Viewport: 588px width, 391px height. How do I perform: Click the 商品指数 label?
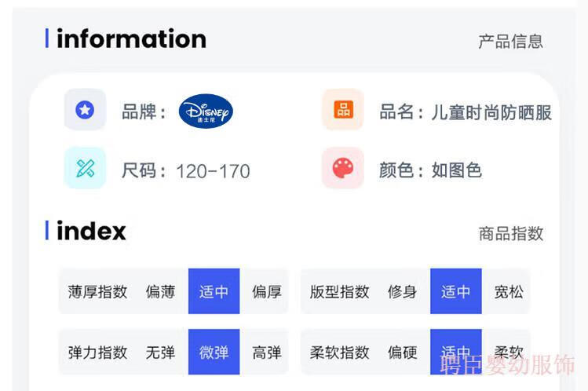(510, 233)
